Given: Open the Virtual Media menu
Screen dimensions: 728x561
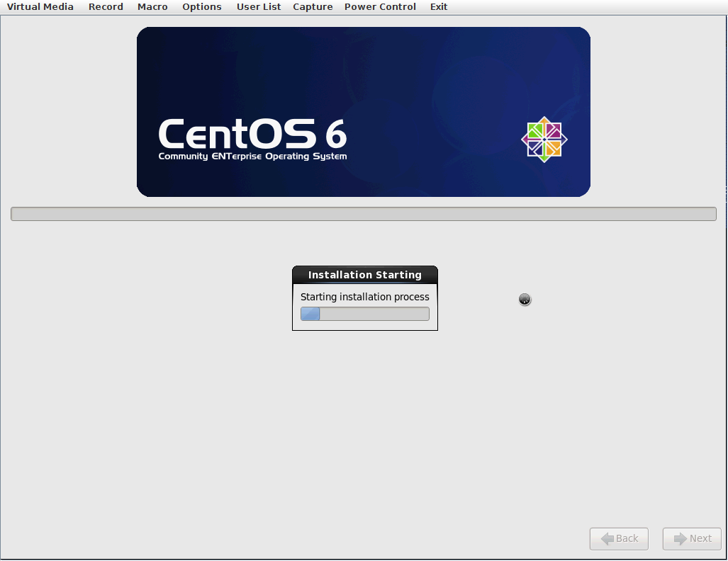Looking at the screenshot, I should coord(40,7).
